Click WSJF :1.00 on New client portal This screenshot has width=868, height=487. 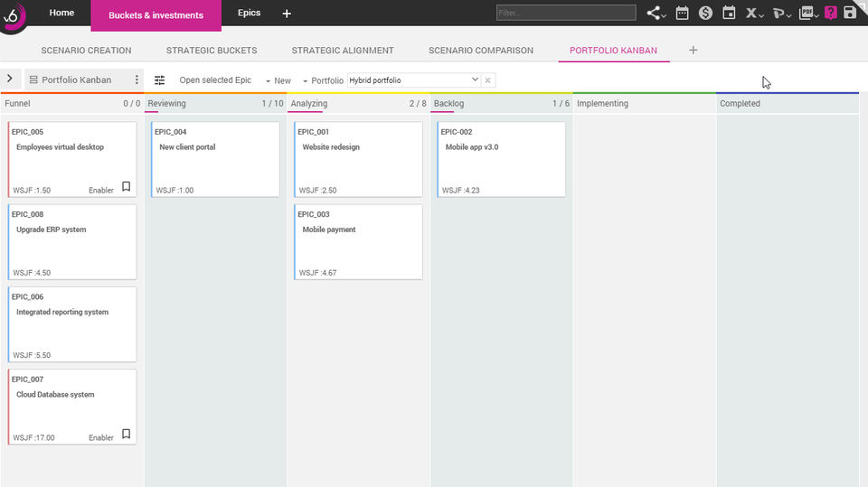pyautogui.click(x=175, y=191)
